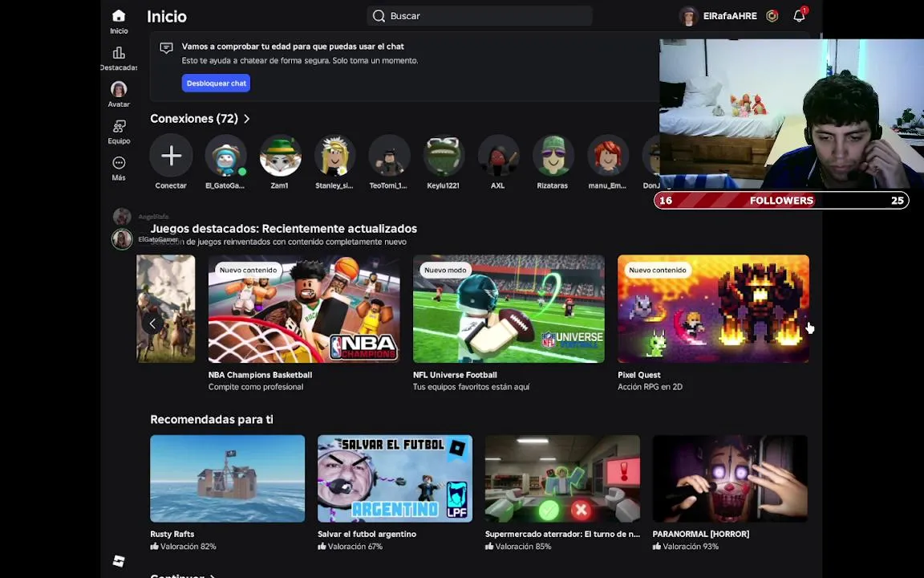This screenshot has width=924, height=578.
Task: Click ElRafaAHRE username in header
Action: pos(730,16)
